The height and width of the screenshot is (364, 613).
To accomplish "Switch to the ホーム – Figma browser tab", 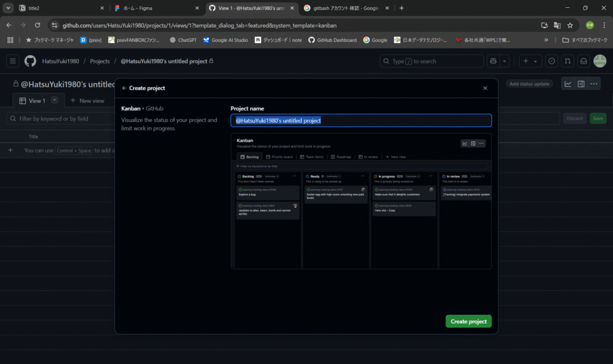I will pyautogui.click(x=157, y=8).
